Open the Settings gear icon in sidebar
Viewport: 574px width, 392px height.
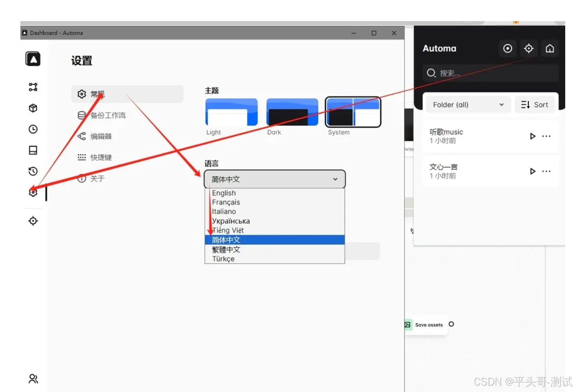point(33,193)
